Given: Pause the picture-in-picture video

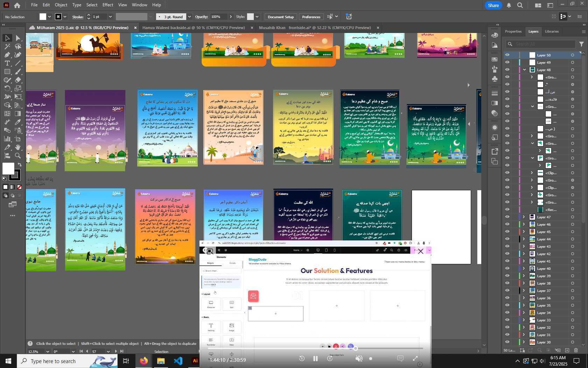Looking at the screenshot, I should pyautogui.click(x=315, y=359).
